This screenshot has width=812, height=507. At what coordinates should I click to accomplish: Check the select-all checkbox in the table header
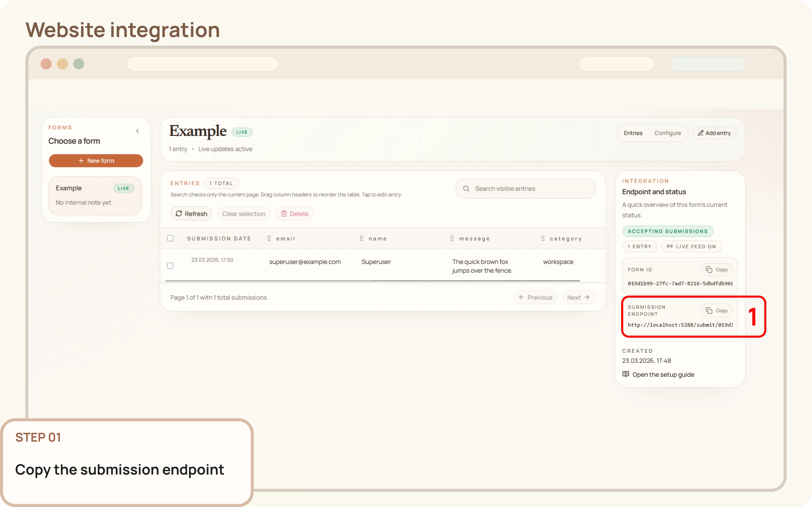point(170,238)
